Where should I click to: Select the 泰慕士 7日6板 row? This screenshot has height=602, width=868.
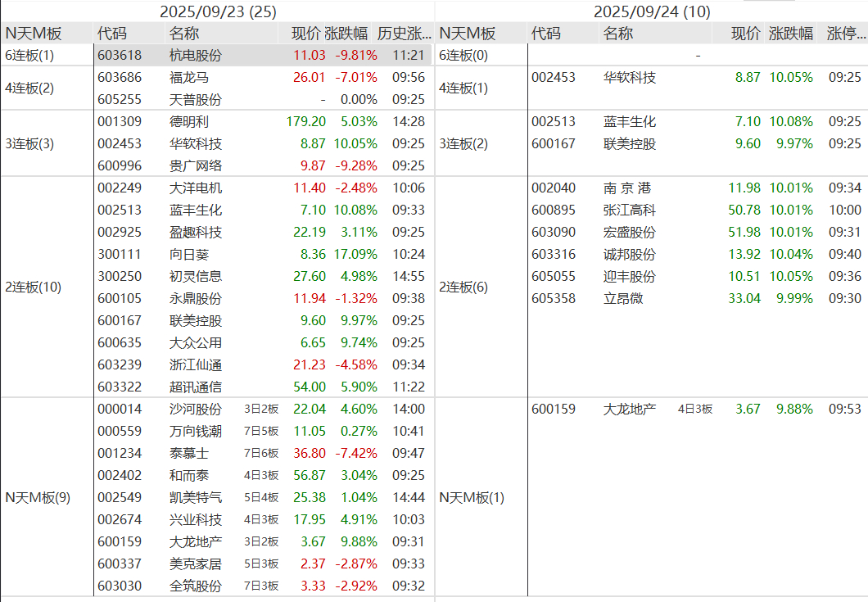click(263, 453)
